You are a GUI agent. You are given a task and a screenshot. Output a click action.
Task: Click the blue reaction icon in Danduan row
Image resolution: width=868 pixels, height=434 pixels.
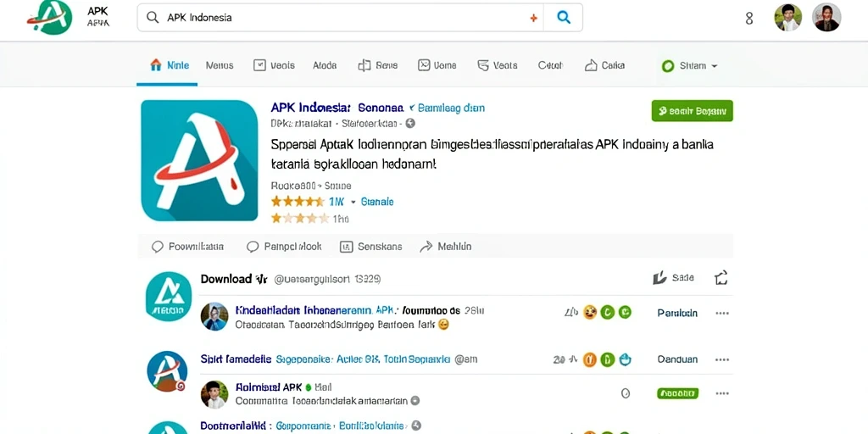coord(625,359)
